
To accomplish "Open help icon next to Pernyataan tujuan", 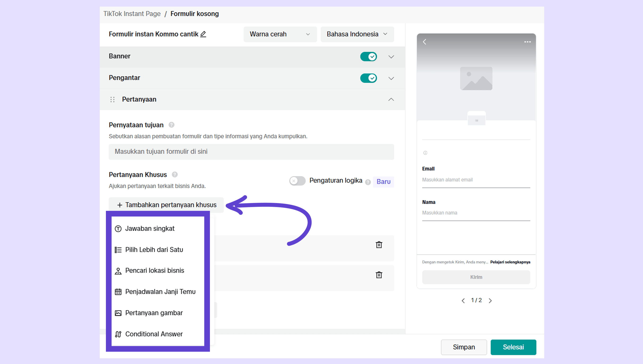I will (x=171, y=125).
